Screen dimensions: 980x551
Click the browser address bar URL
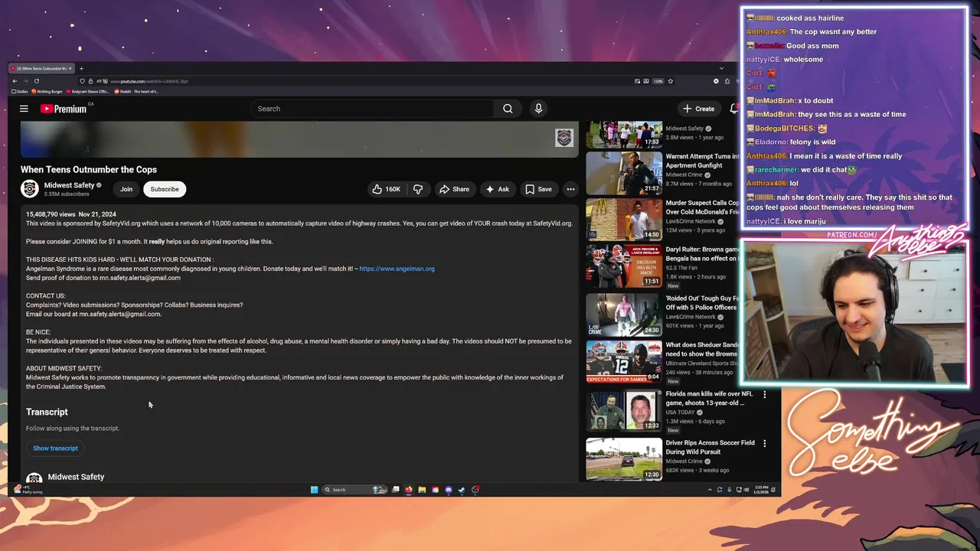tap(149, 81)
